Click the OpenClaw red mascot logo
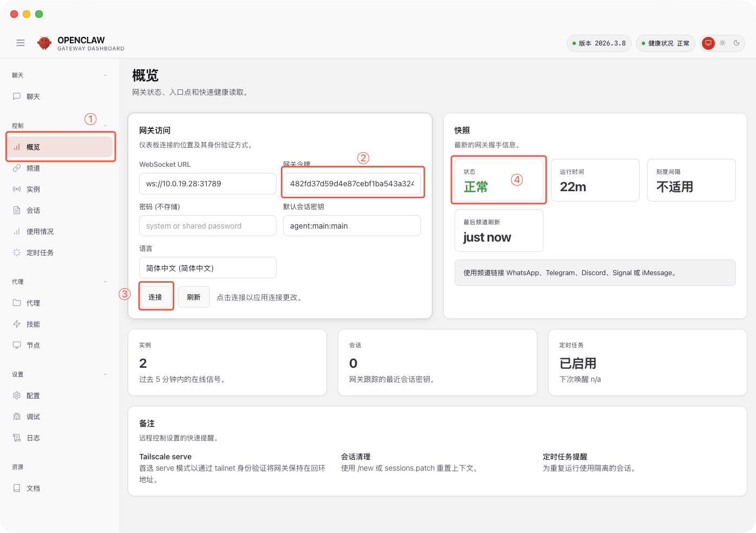This screenshot has width=756, height=533. [x=44, y=43]
